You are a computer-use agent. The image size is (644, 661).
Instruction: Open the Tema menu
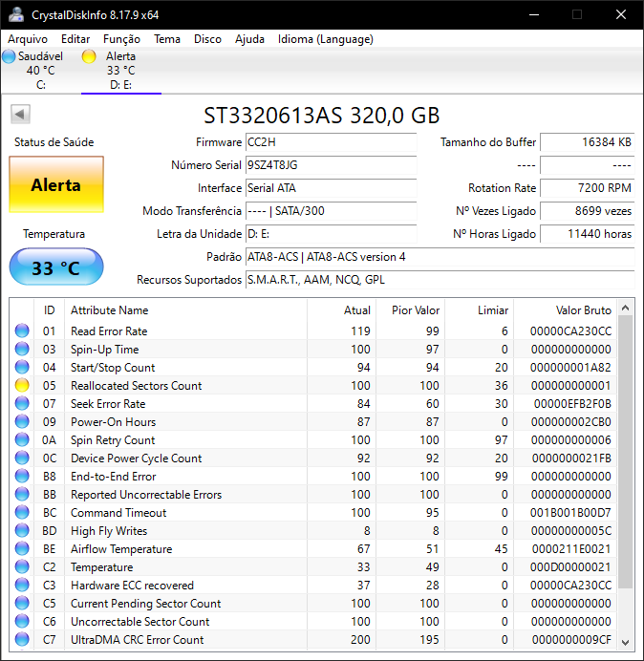167,39
